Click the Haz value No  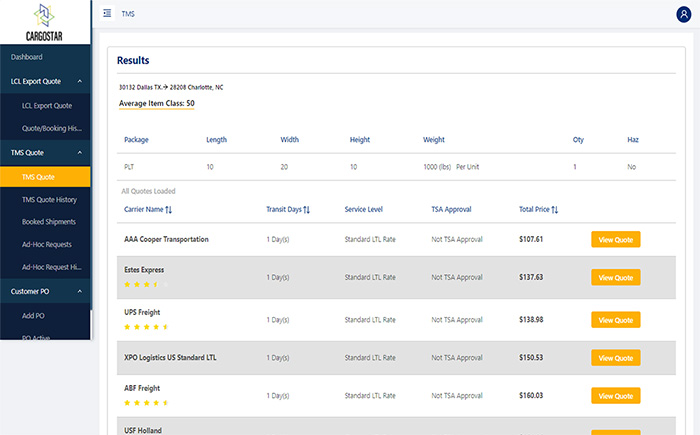click(x=631, y=167)
